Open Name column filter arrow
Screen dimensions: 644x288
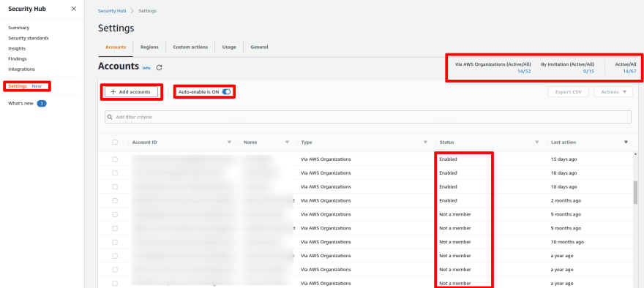point(287,143)
